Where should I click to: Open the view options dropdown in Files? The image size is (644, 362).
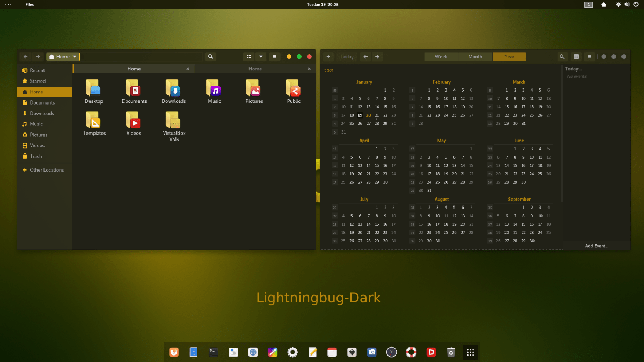(x=261, y=56)
